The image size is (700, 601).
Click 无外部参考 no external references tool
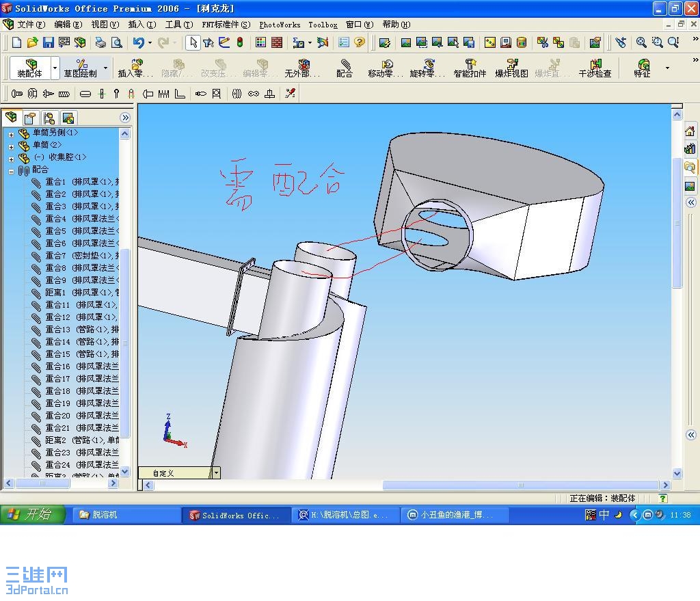pos(302,68)
